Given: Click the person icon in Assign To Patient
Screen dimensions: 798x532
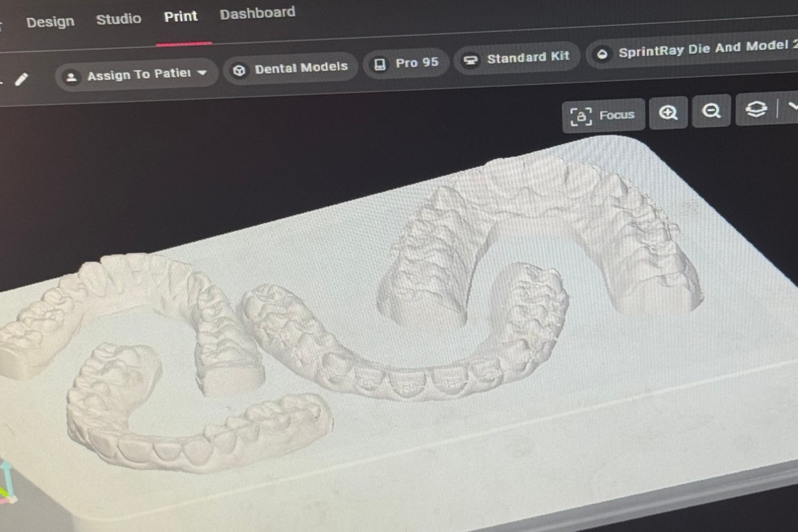Looking at the screenshot, I should pos(70,77).
